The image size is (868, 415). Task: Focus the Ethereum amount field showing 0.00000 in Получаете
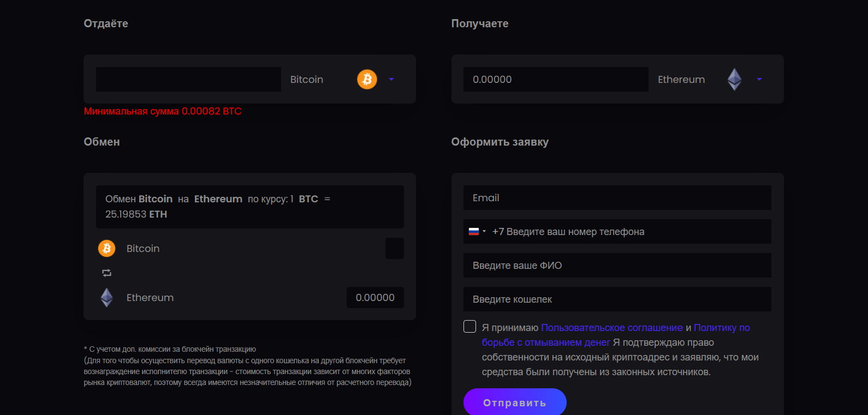pyautogui.click(x=556, y=79)
